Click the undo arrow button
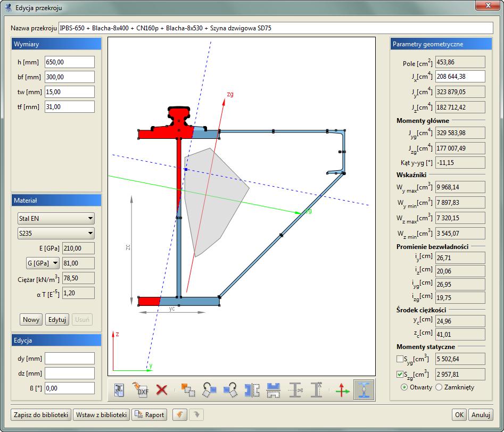504x432 pixels. pos(180,414)
